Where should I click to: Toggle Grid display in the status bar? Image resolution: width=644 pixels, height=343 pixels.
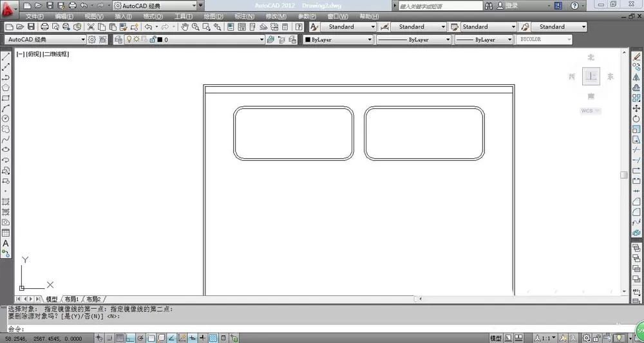pyautogui.click(x=120, y=338)
